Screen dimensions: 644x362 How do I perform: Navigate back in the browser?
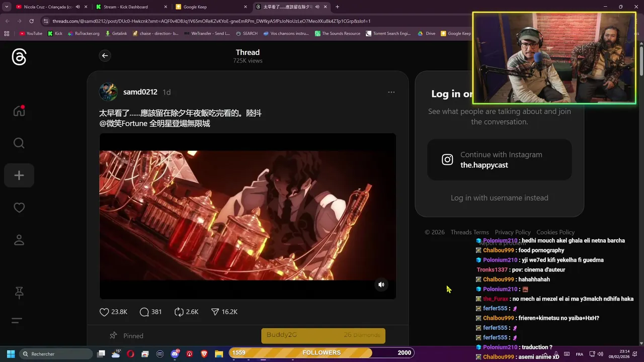click(x=8, y=21)
